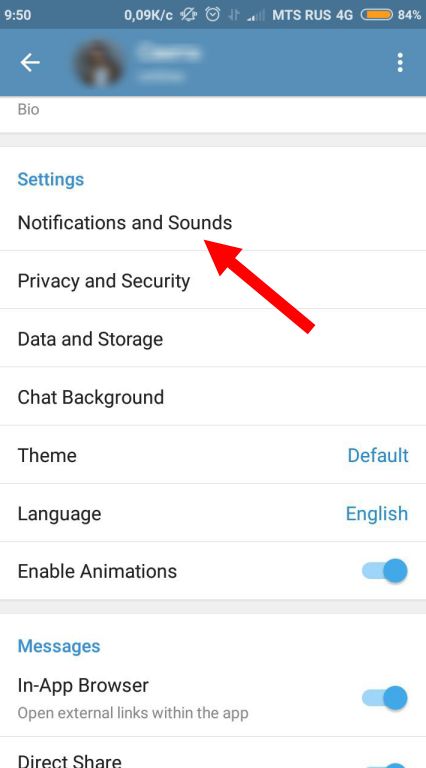Tap the alarm clock status icon
This screenshot has width=426, height=768.
[x=213, y=15]
